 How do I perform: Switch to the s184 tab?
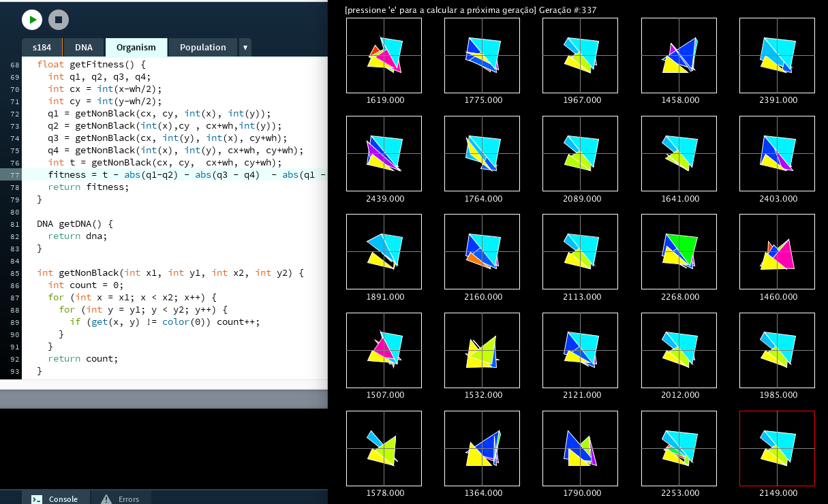[x=42, y=48]
